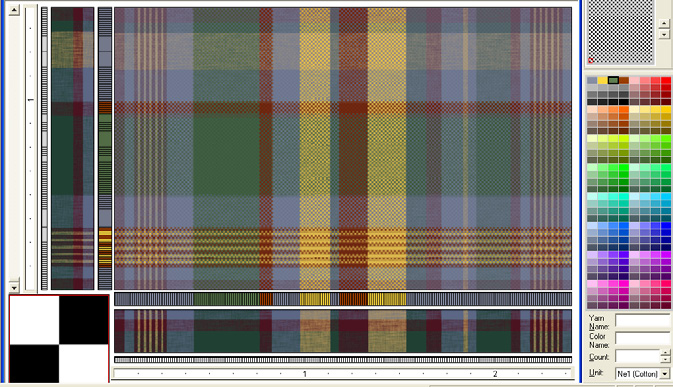
Task: Click the scroll-down arrow at bottom left
Action: (14, 287)
